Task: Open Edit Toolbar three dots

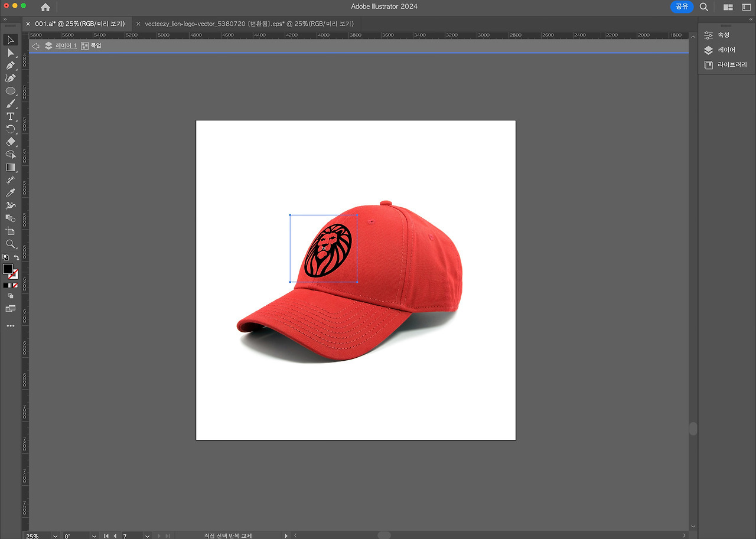Action: click(10, 326)
